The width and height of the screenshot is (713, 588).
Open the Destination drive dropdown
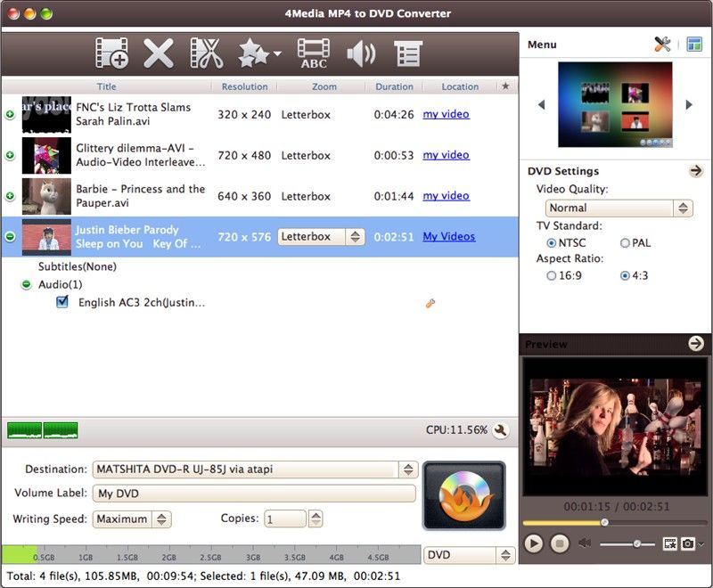point(255,470)
